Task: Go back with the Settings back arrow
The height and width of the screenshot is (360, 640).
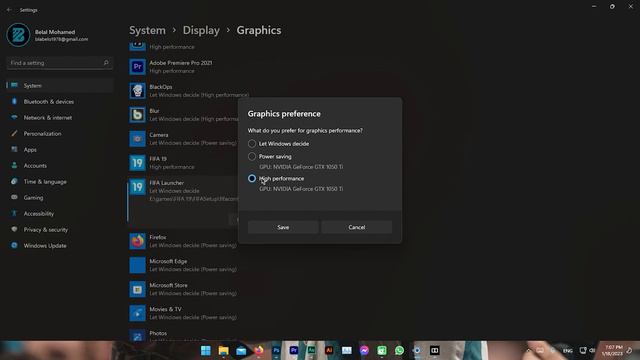Action: tap(9, 10)
